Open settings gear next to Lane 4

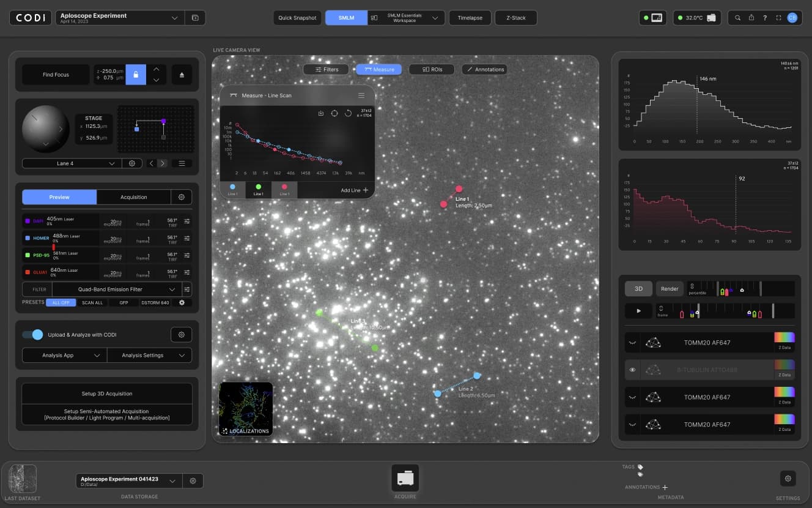(x=132, y=163)
